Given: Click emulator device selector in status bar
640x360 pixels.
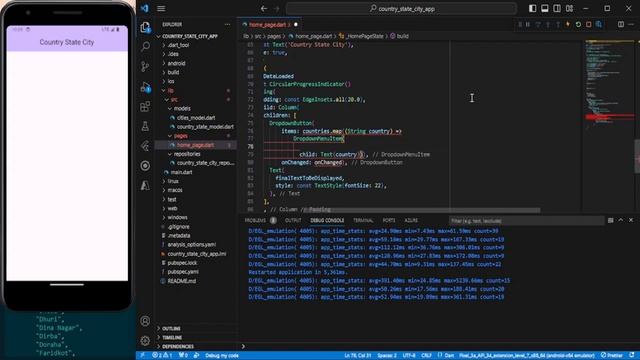Looking at the screenshot, I should click(527, 356).
